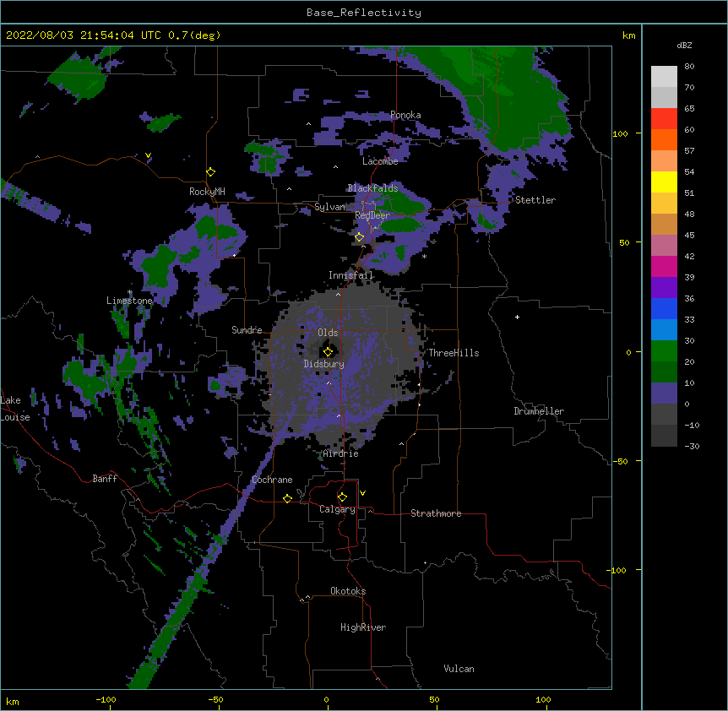
Task: Click the Ponoka label
Action: click(x=405, y=115)
